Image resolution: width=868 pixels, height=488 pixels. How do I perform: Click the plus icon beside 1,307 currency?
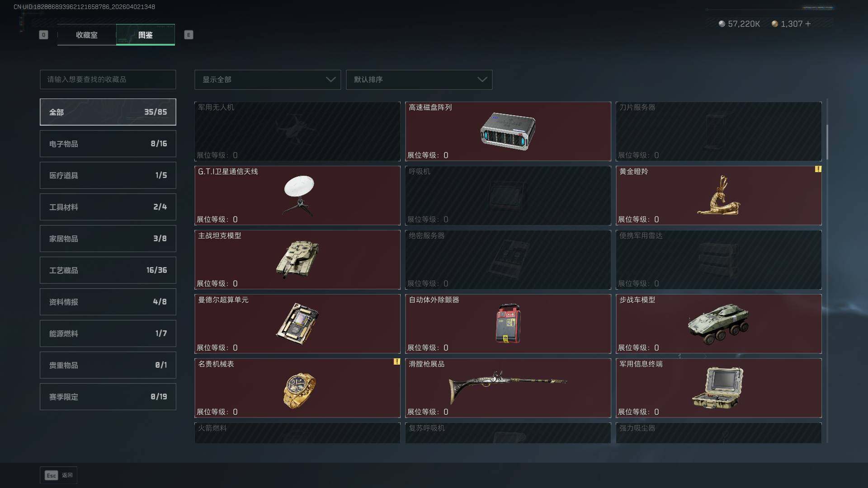point(808,24)
